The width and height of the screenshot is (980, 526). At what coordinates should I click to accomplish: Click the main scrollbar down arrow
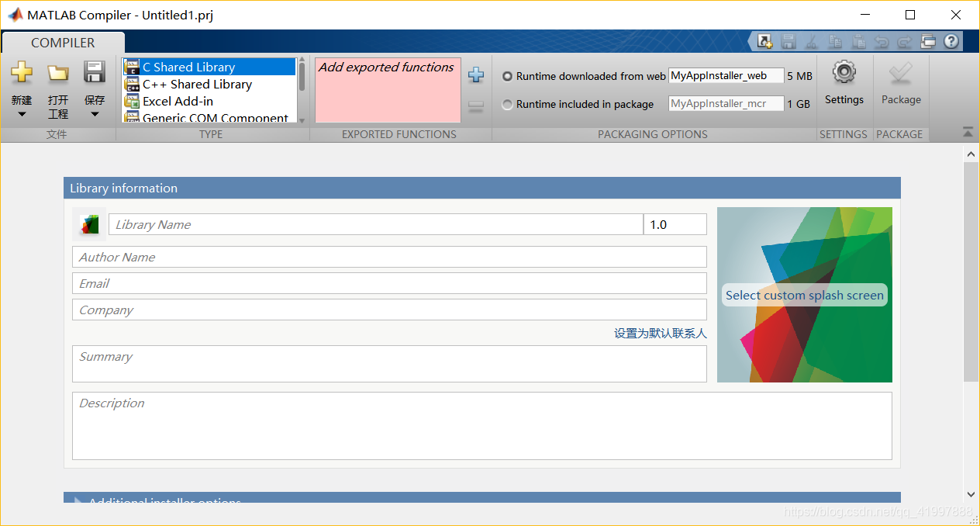pos(971,494)
